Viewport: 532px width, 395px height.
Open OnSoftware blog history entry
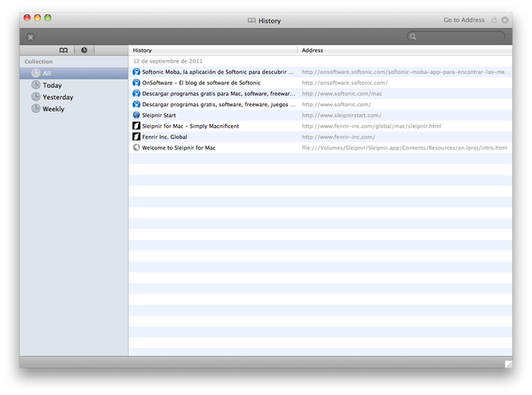tap(320, 83)
